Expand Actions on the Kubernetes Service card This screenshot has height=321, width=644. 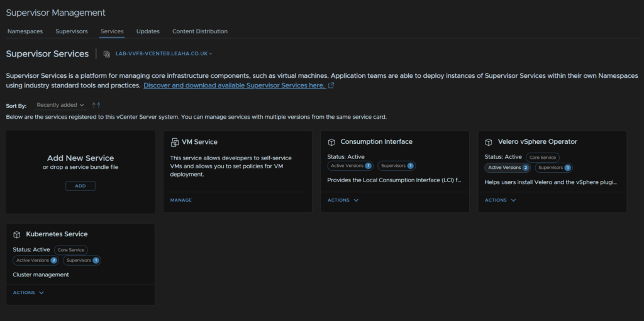pos(28,293)
